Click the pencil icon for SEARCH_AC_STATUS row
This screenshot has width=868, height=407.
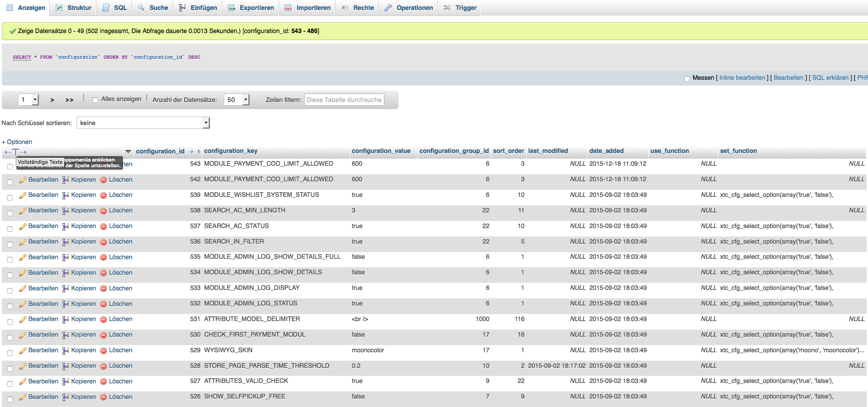point(23,227)
